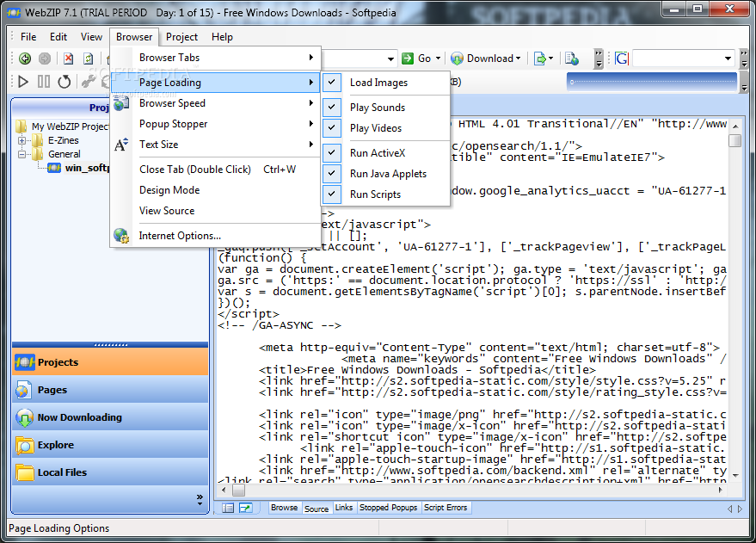Pause download with the Pause icon
The width and height of the screenshot is (756, 543).
(x=43, y=82)
